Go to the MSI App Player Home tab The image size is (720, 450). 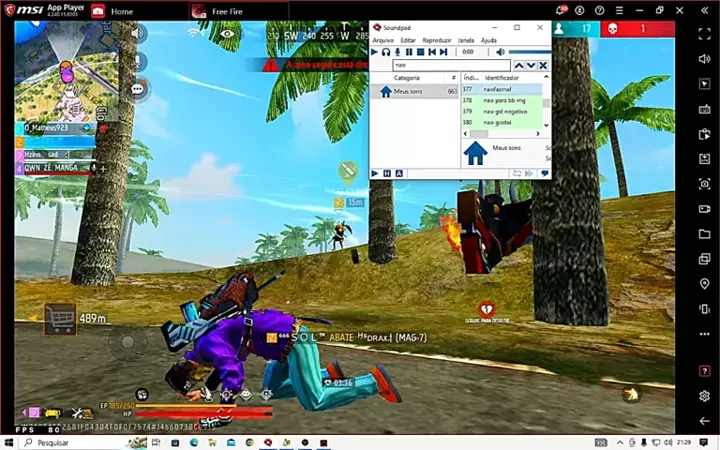click(122, 11)
